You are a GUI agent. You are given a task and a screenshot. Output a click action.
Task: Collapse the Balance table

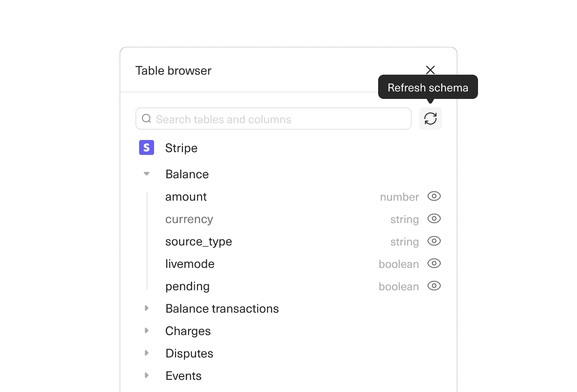[147, 174]
